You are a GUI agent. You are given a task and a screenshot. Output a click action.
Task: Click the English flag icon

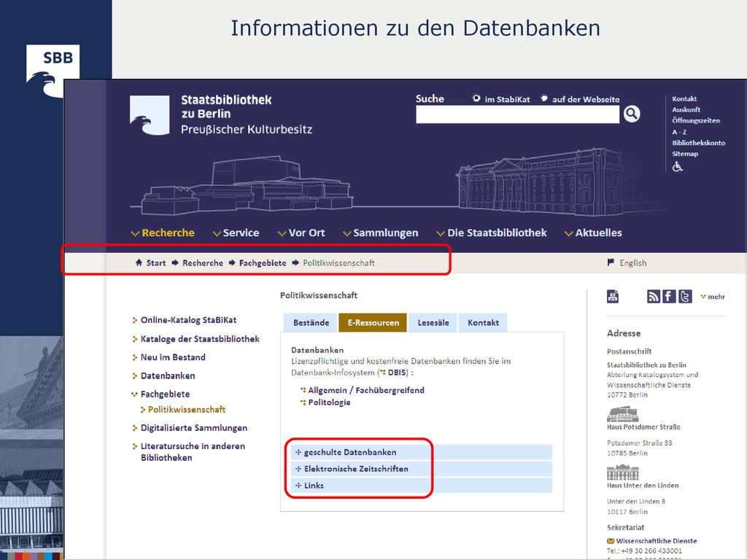pos(611,262)
